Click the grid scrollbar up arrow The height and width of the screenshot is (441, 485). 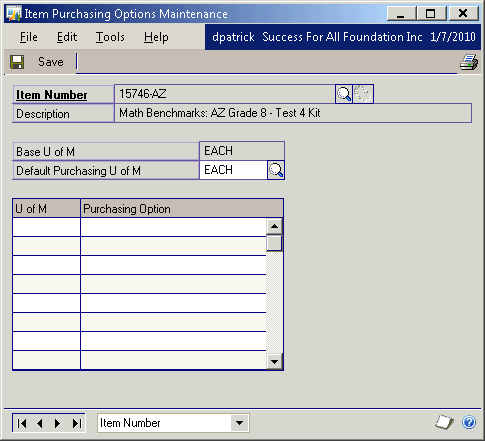(x=274, y=227)
